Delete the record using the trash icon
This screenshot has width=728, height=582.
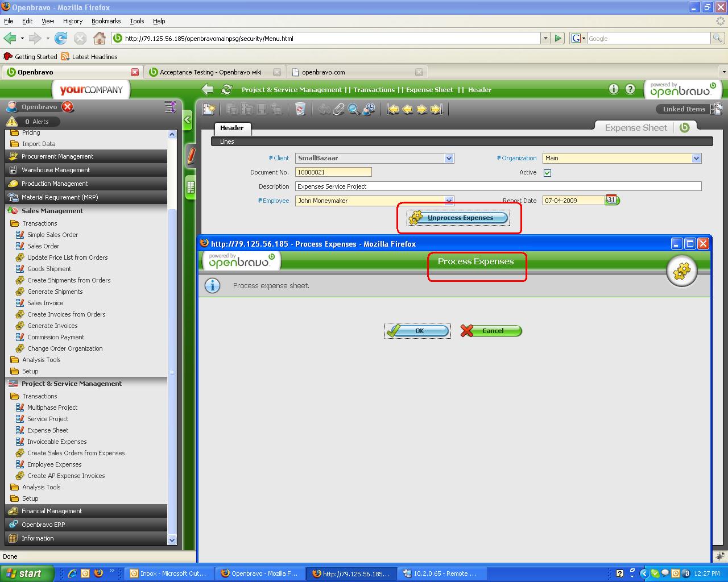tap(300, 109)
